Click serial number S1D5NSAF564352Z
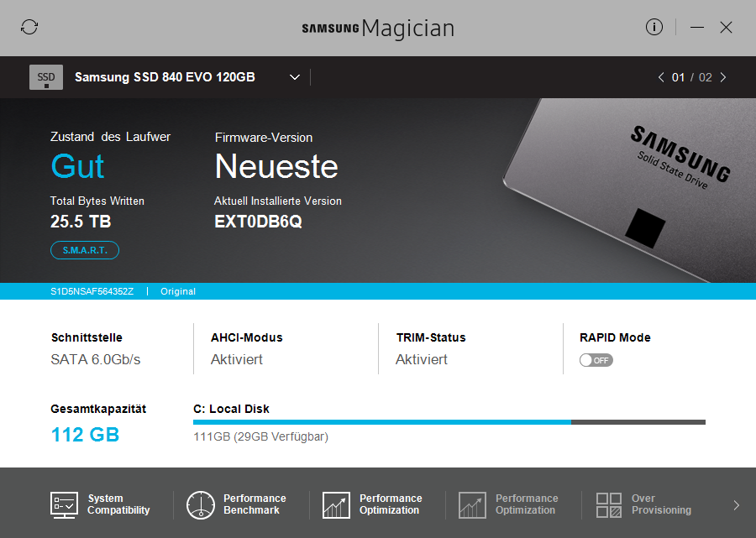The width and height of the screenshot is (756, 538). point(92,291)
